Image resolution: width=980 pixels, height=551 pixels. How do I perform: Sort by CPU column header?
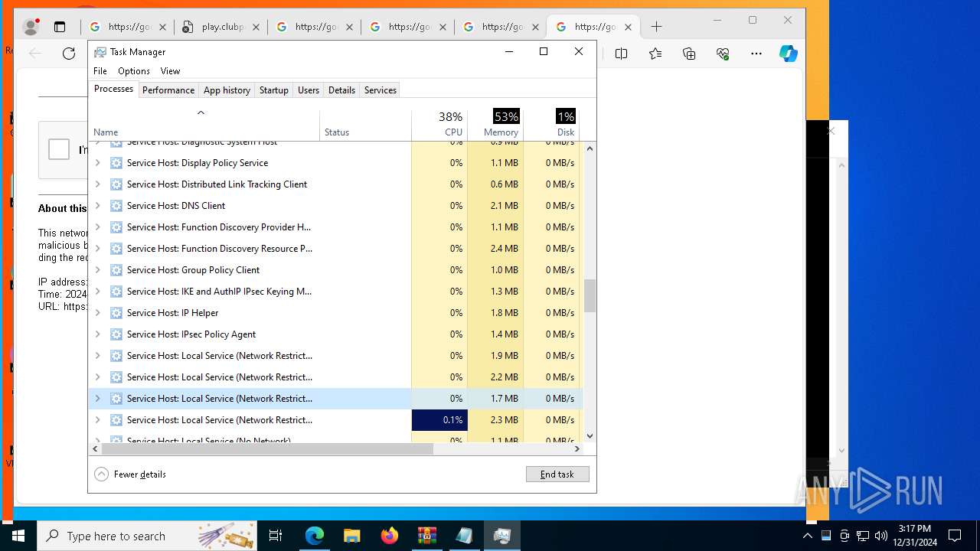tap(439, 126)
